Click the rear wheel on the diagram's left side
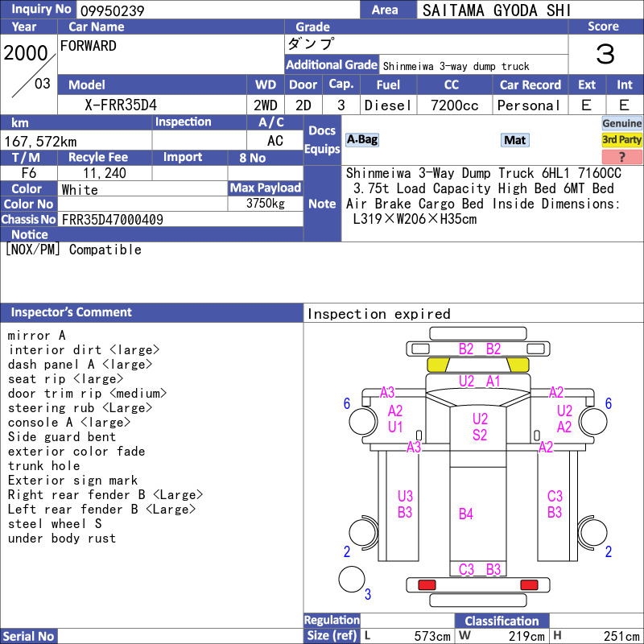Viewport: 644px width, 644px height. pos(363,532)
